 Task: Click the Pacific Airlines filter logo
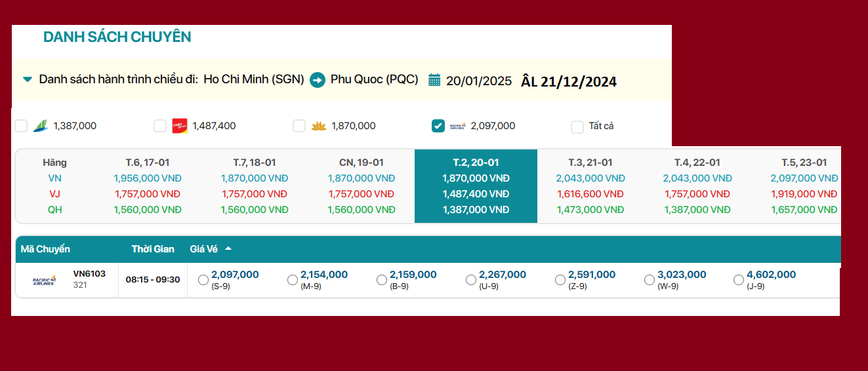(457, 126)
